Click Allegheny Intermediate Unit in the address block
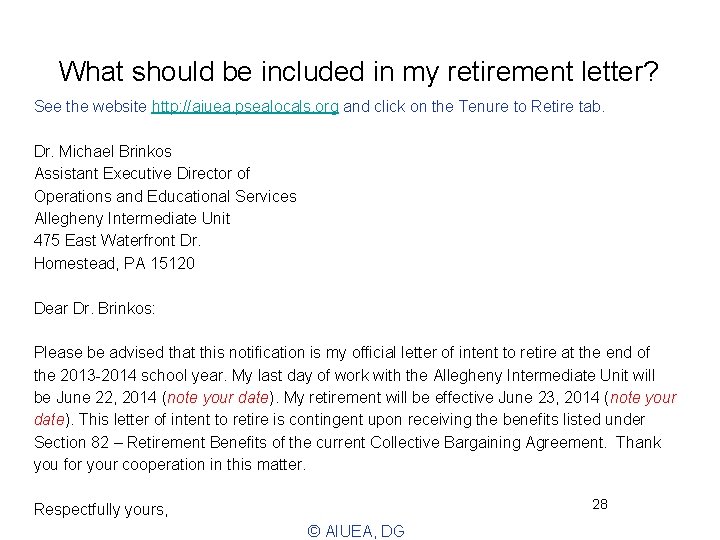 [x=132, y=218]
